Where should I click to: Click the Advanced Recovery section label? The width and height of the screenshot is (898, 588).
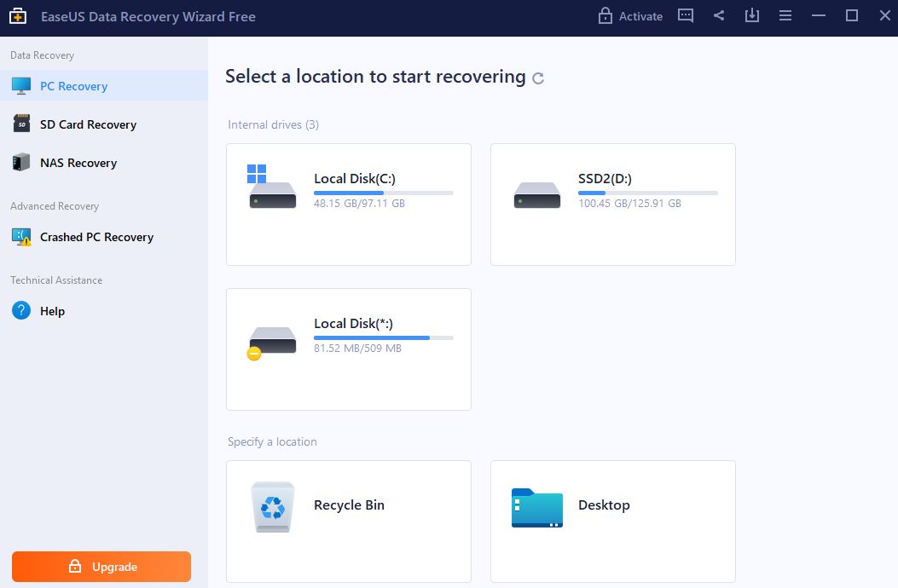(55, 206)
